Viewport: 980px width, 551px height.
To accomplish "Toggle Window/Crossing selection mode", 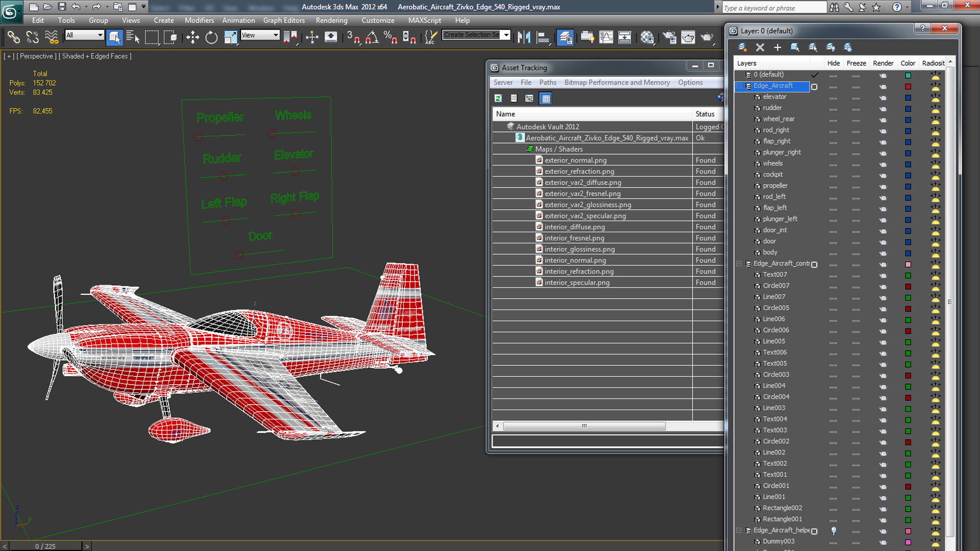I will click(170, 37).
